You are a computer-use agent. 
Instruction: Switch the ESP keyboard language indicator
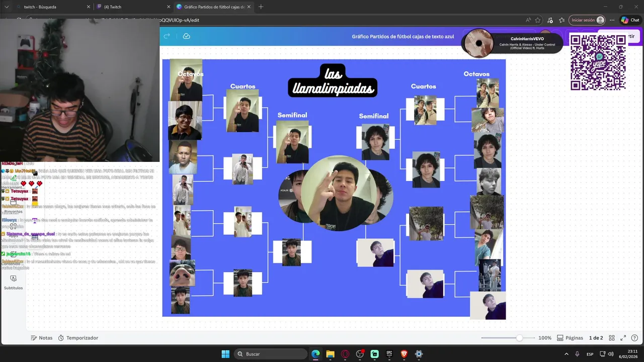[590, 354]
